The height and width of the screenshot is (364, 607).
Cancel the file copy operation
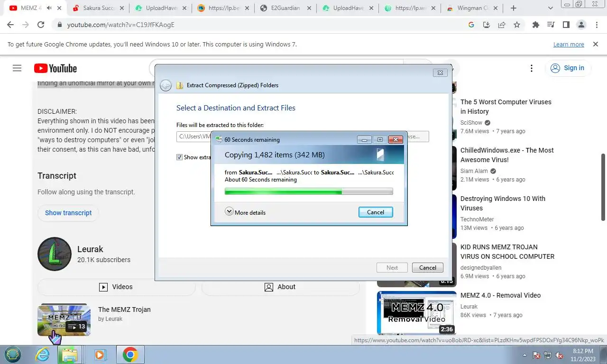(376, 212)
